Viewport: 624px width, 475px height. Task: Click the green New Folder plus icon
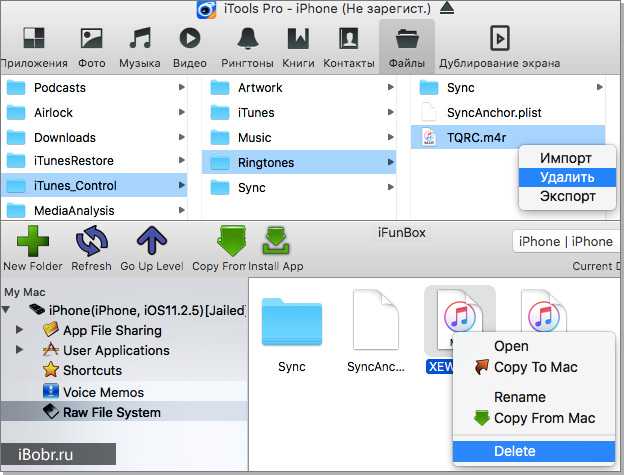[33, 241]
